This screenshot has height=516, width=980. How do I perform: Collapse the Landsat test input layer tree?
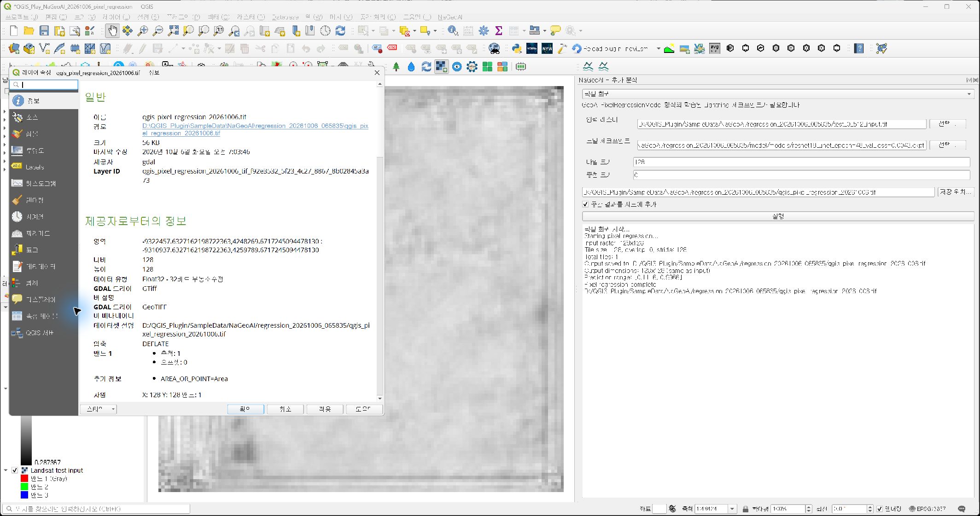click(x=6, y=470)
